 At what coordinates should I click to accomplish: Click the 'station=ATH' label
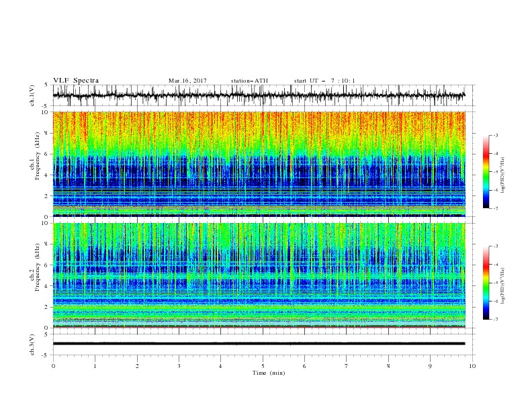click(249, 81)
